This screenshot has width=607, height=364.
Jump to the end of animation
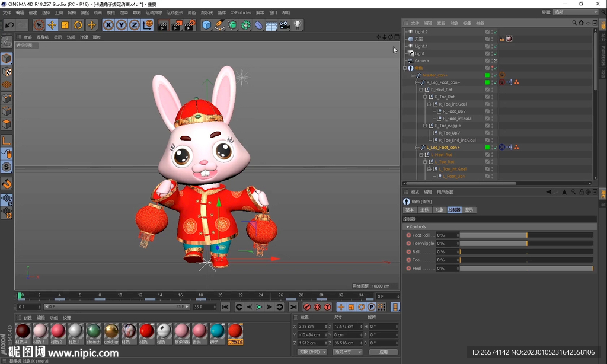(293, 307)
